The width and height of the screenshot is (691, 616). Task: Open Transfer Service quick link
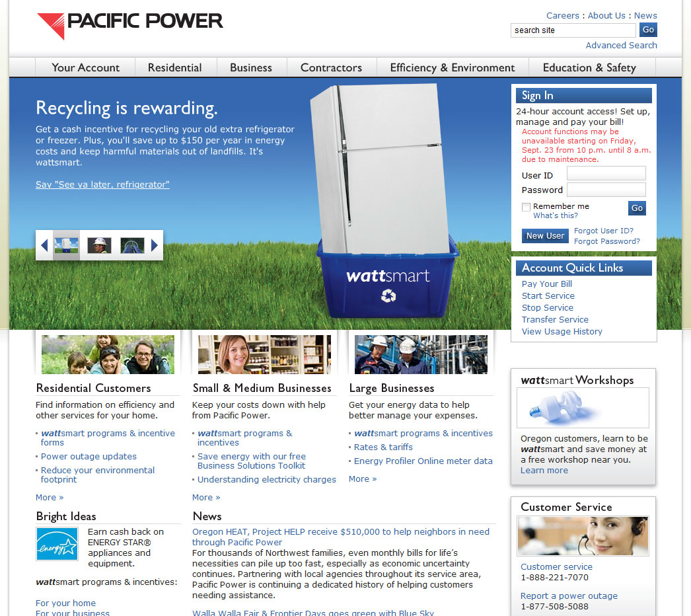point(555,320)
